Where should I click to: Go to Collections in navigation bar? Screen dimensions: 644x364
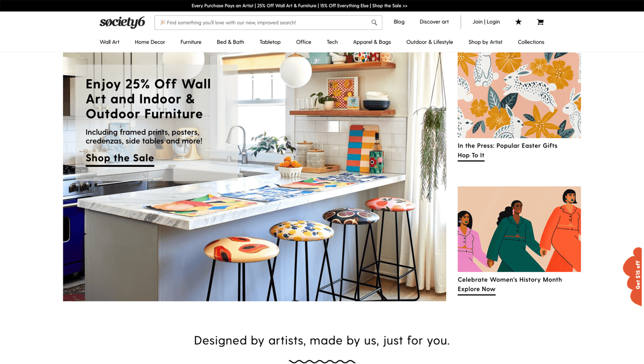531,42
